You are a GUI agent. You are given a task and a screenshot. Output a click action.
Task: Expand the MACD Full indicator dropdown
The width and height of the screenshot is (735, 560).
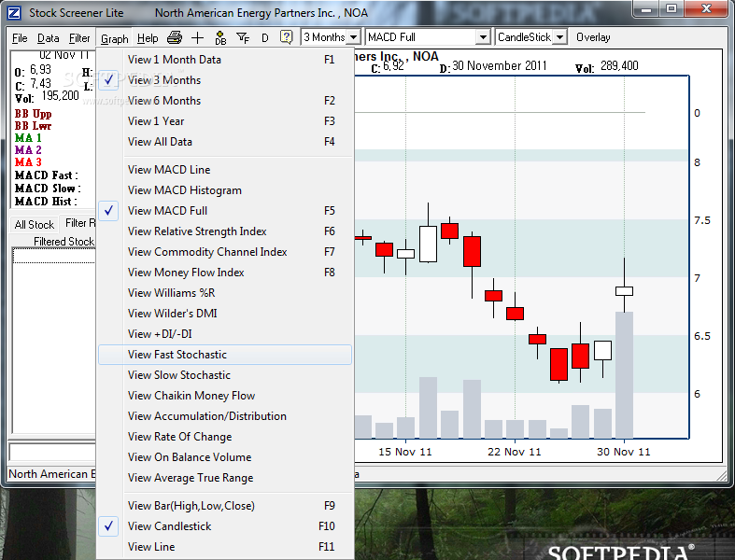pyautogui.click(x=483, y=37)
